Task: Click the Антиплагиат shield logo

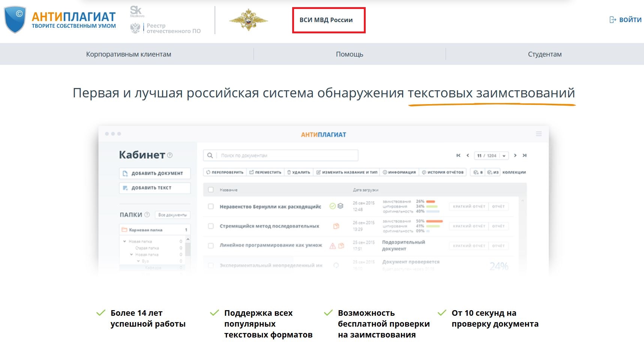Action: pyautogui.click(x=15, y=19)
